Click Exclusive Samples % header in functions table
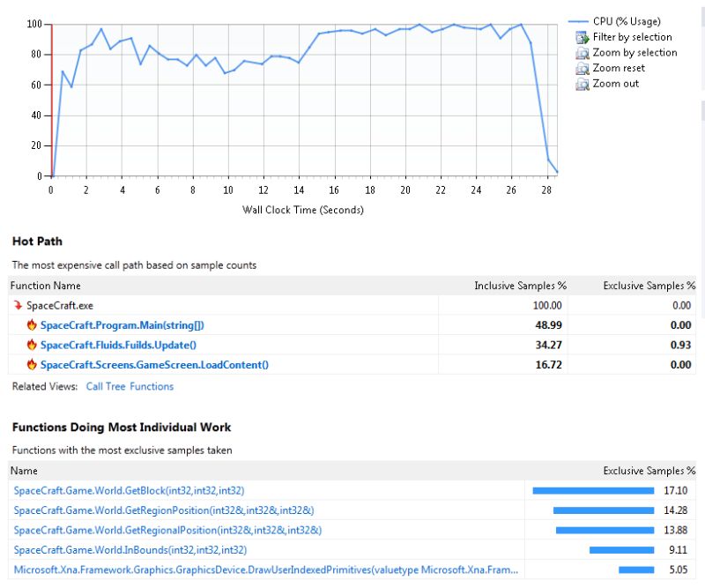 (649, 471)
